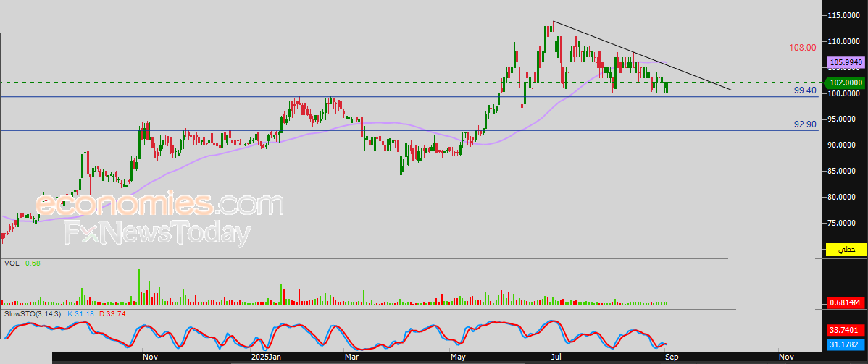The image size is (868, 364).
Task: Click the K:31.18 stochastic reading
Action: click(81, 313)
